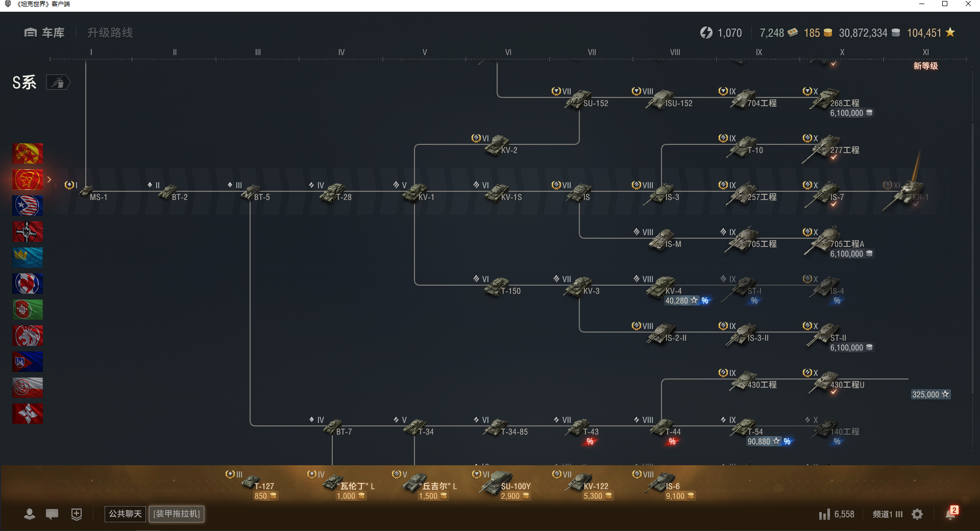Open the 车库 garage tab
This screenshot has width=980, height=531.
click(44, 33)
